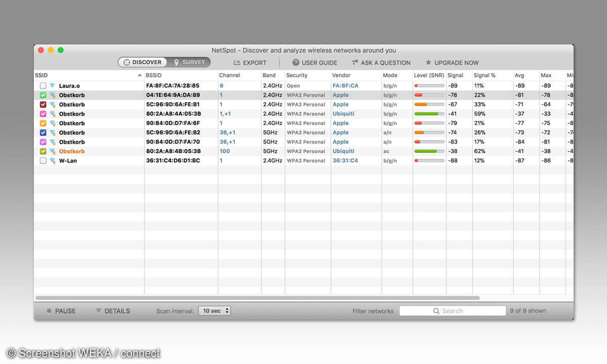Screen dimensions: 607x364
Task: Click Wi-Fi lock icon for 5C:96:9D:6A:FE:B1 row
Action: 52,105
